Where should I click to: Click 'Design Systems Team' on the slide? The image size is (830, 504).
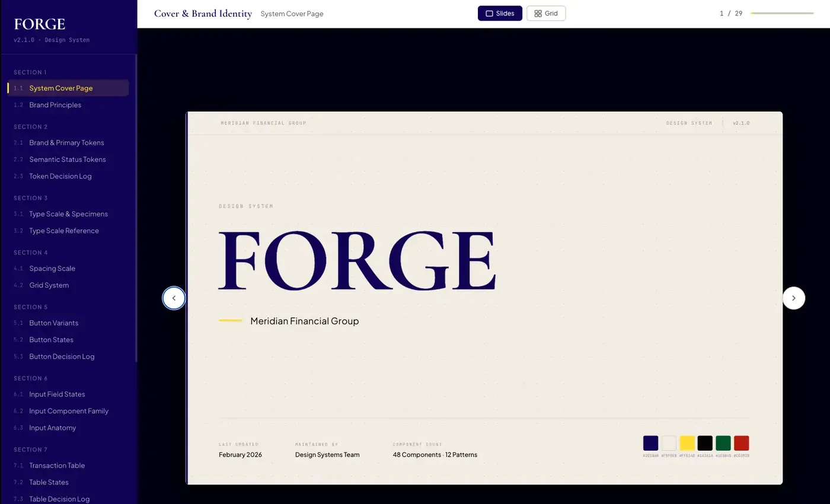[327, 454]
